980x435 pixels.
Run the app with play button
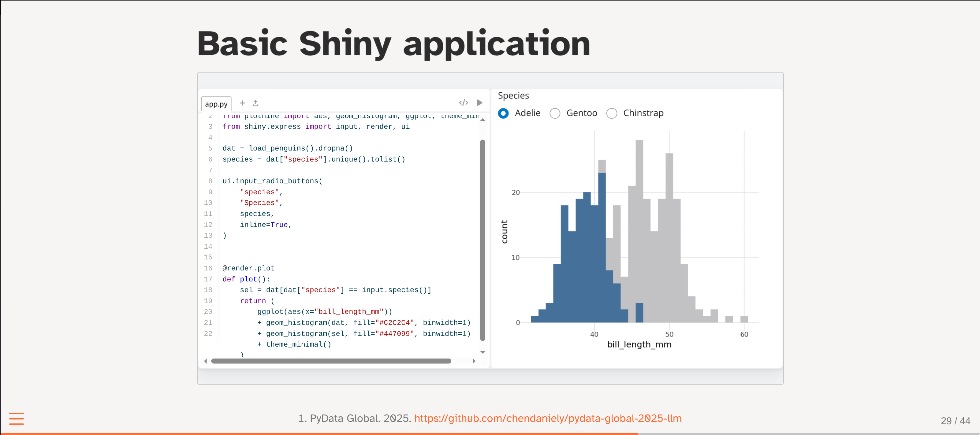pyautogui.click(x=480, y=103)
